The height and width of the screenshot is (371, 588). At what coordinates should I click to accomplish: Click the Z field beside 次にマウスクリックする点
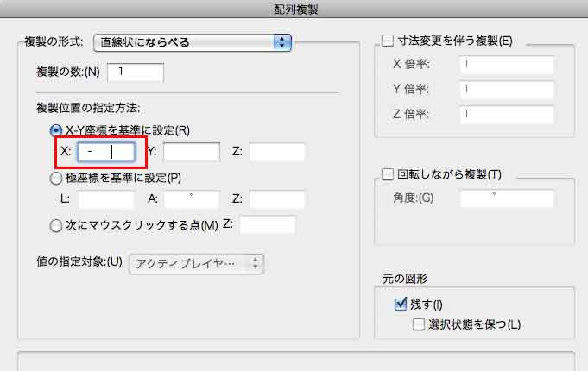point(267,225)
